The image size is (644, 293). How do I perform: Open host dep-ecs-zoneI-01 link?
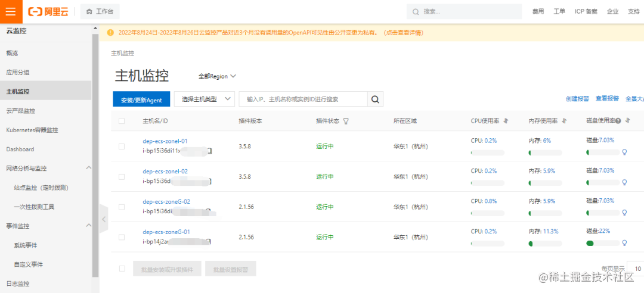click(165, 141)
